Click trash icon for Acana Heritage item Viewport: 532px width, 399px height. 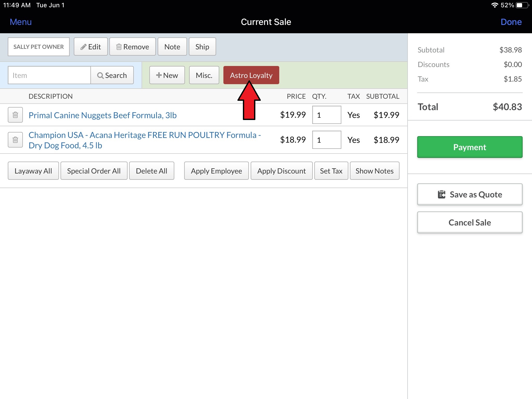click(15, 140)
